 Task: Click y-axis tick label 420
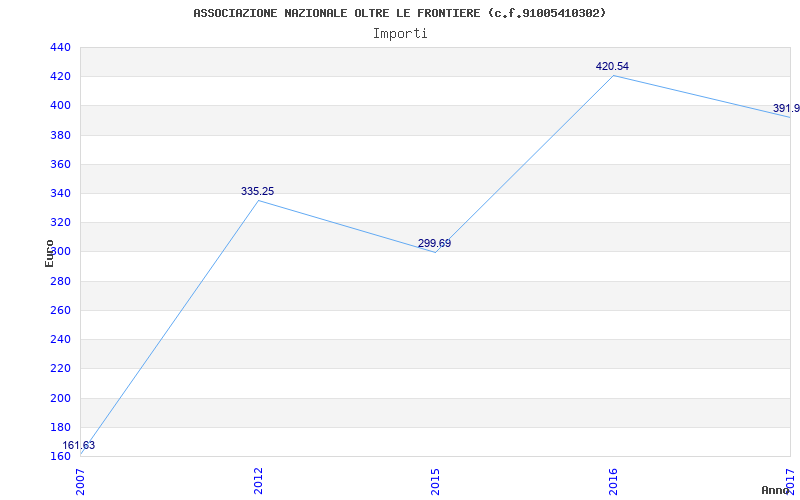[60, 77]
